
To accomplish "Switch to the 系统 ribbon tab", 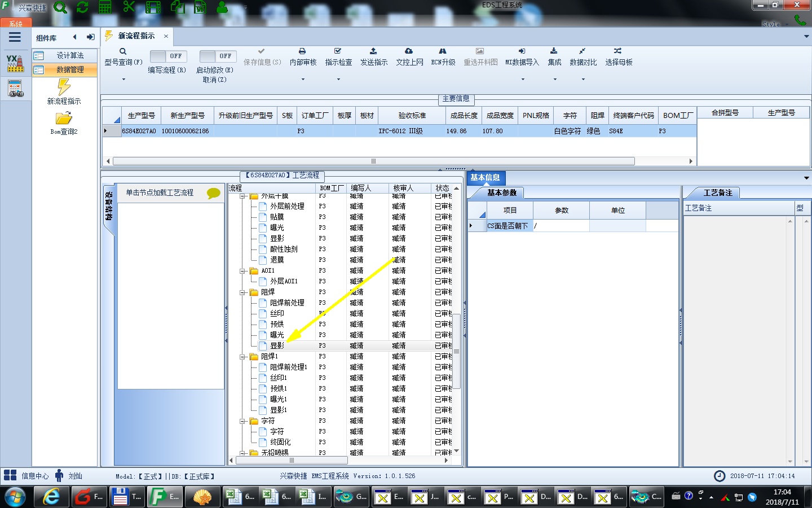I will tap(16, 24).
